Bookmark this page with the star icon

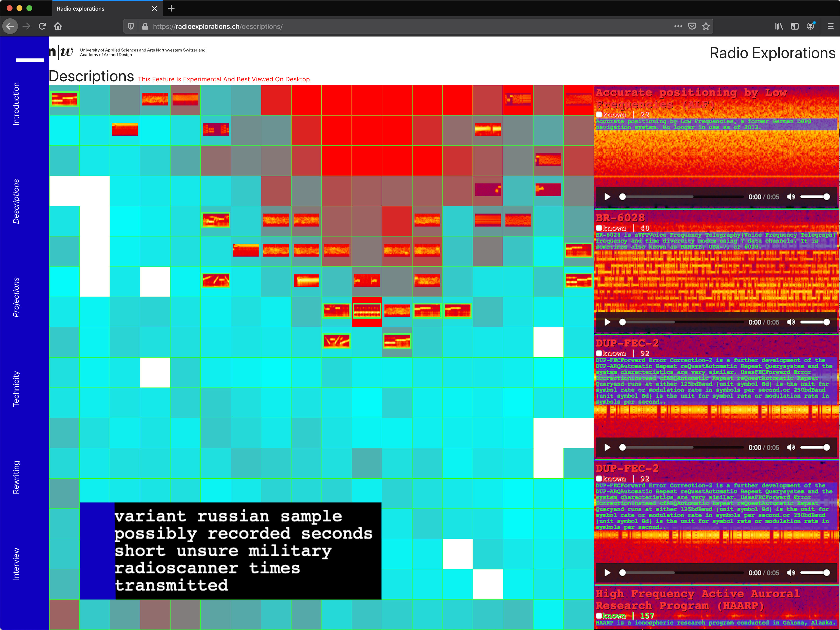point(705,26)
